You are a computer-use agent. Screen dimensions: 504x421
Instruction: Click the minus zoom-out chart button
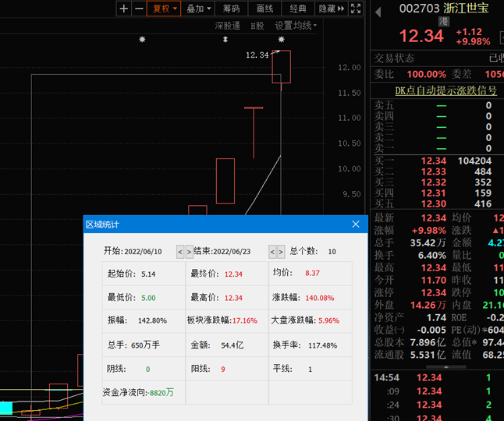[138, 9]
